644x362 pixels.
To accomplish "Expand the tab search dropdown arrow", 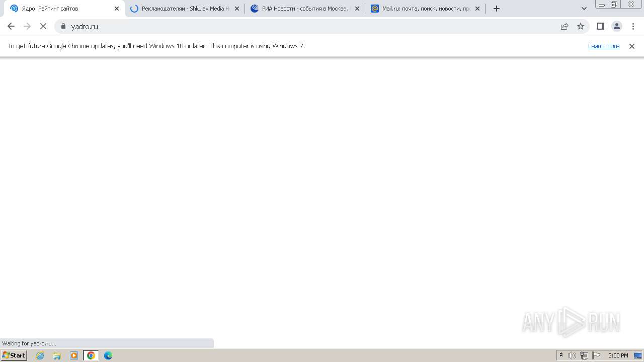I will (584, 9).
